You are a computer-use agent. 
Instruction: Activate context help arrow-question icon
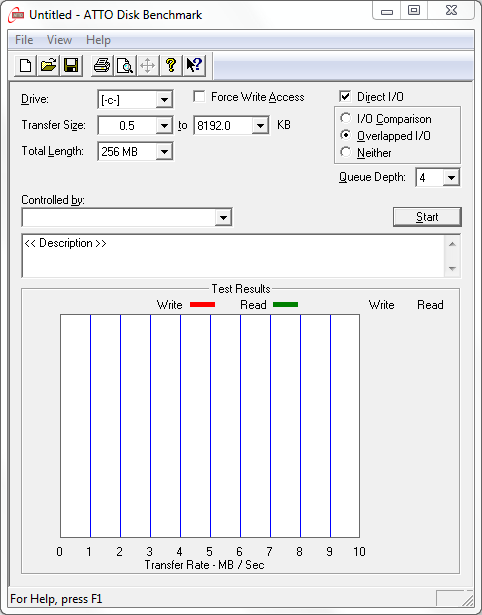pos(194,65)
